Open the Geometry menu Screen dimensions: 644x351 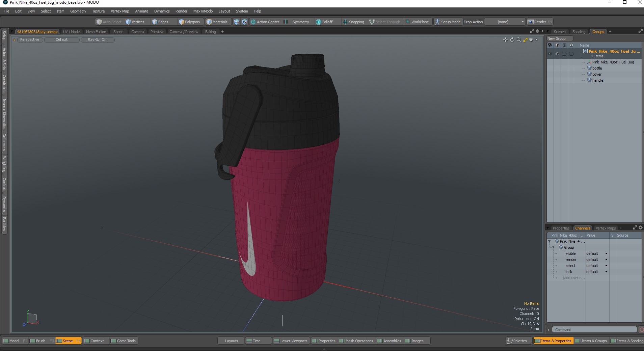tap(78, 11)
